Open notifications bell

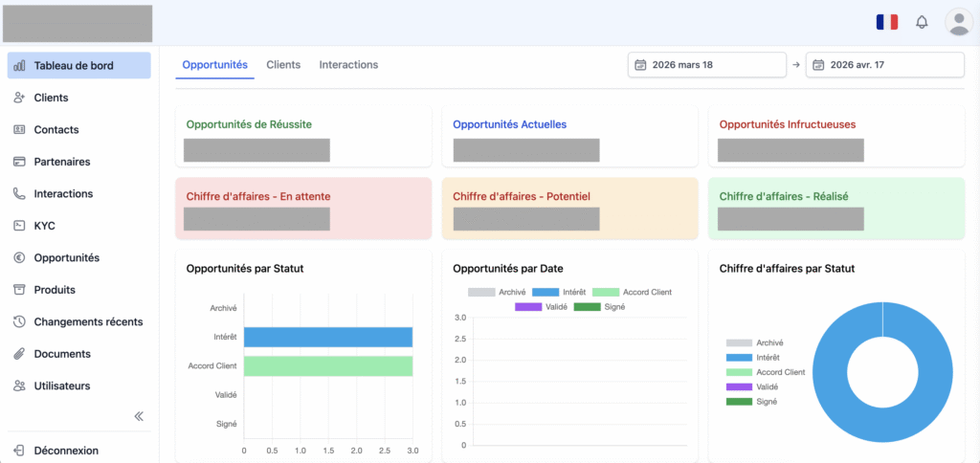[x=922, y=23]
